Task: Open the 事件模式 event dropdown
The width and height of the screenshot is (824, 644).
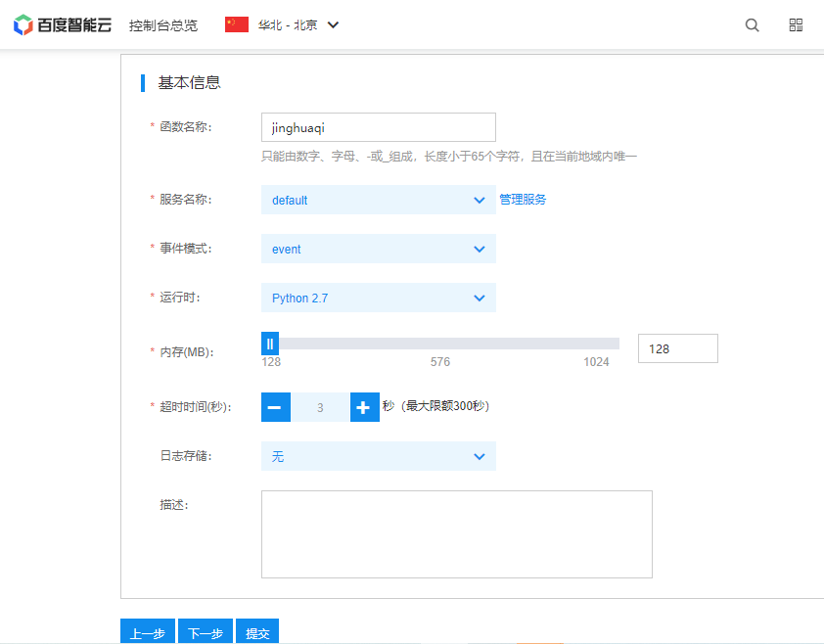Action: [379, 249]
